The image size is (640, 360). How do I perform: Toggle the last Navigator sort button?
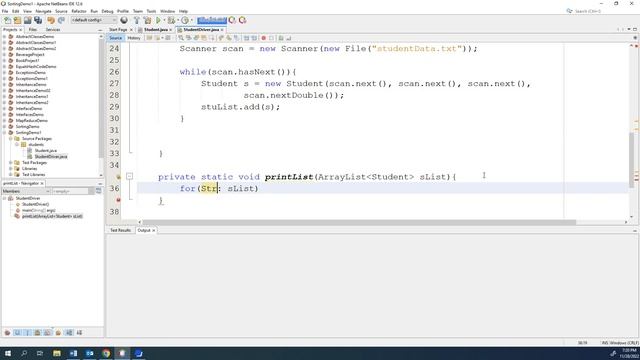[x=79, y=333]
